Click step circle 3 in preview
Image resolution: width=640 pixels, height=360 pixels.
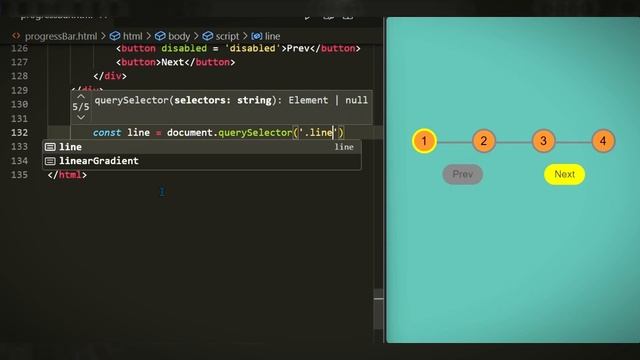click(543, 141)
